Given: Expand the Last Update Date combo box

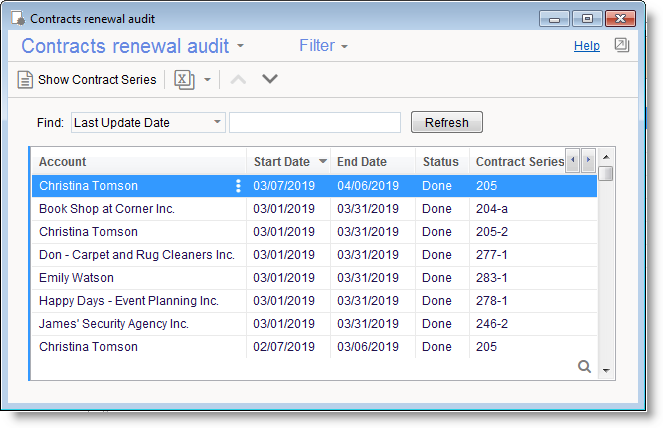Looking at the screenshot, I should point(218,123).
